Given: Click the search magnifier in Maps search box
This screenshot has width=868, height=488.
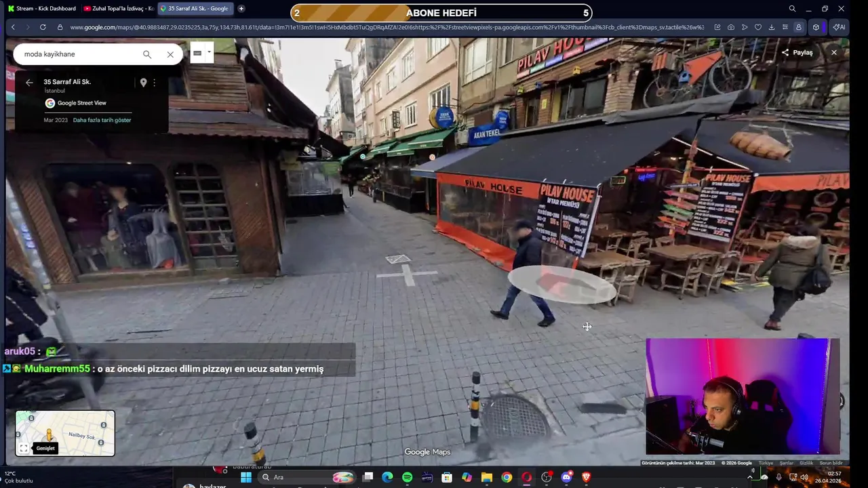Looking at the screenshot, I should click(147, 54).
